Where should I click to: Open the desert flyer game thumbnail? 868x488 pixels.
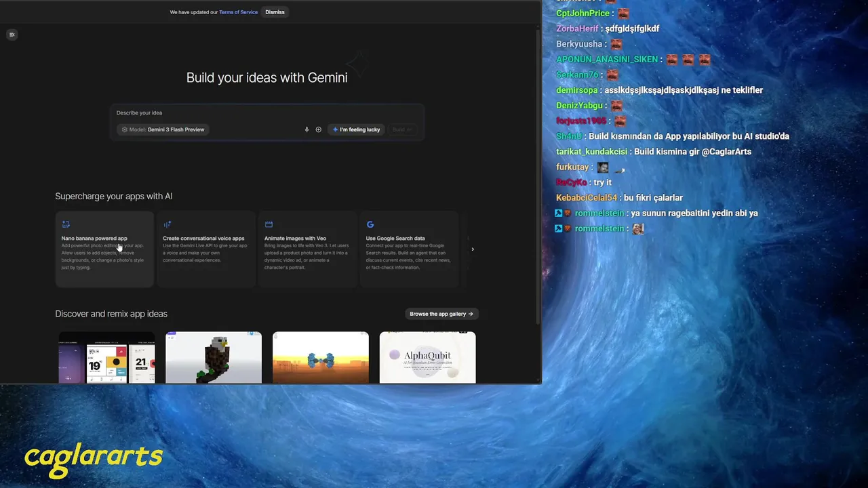click(x=321, y=357)
